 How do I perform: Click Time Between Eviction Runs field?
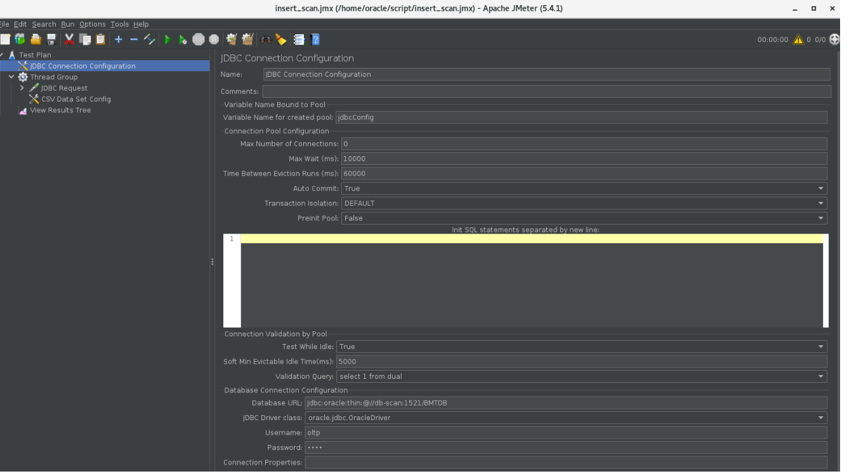coord(584,173)
